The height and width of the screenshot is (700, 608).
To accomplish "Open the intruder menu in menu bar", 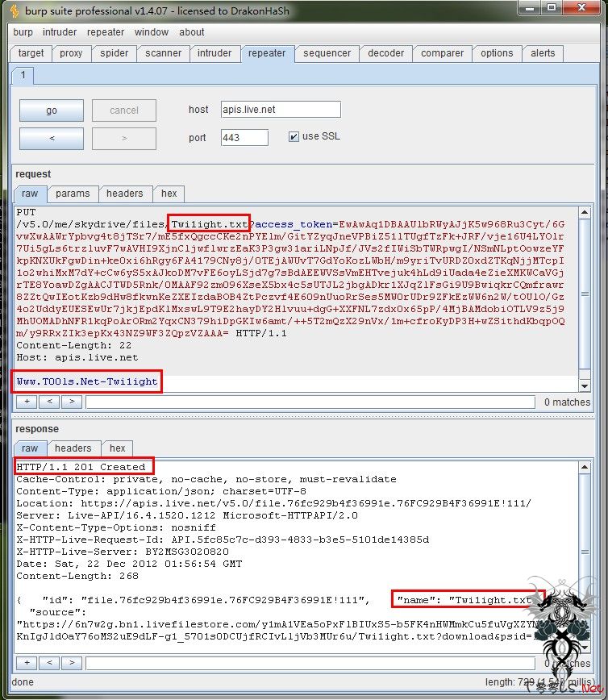I will (60, 32).
